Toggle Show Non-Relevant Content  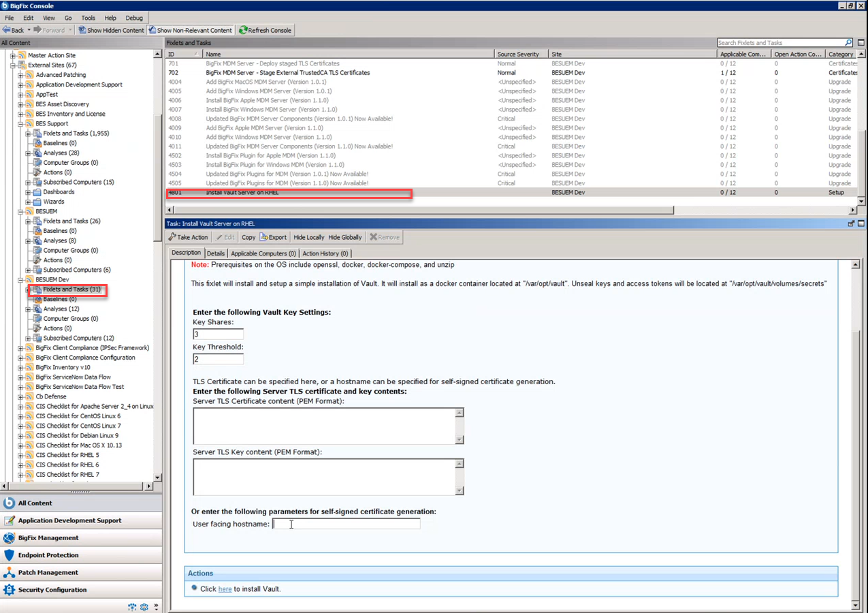(191, 30)
